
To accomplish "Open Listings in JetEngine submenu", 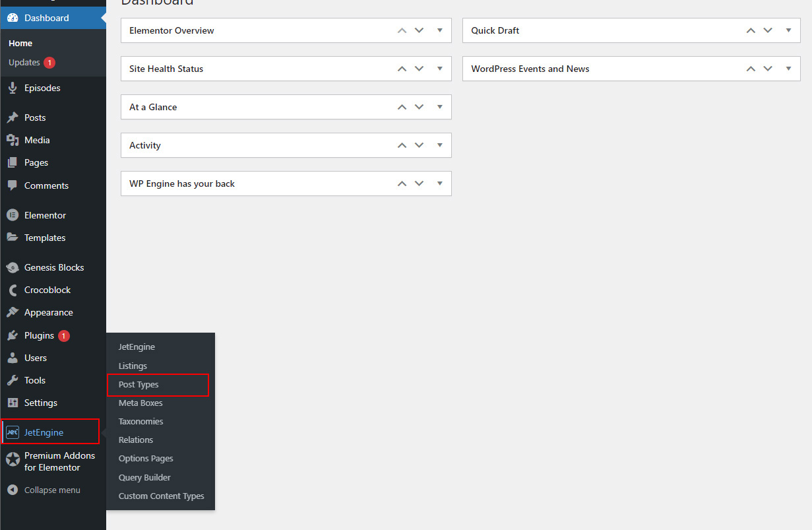I will point(133,366).
